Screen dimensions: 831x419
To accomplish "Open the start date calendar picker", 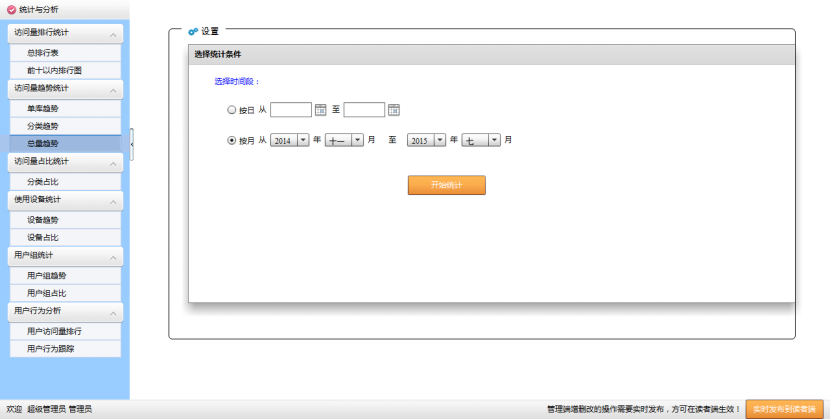I will [x=321, y=110].
